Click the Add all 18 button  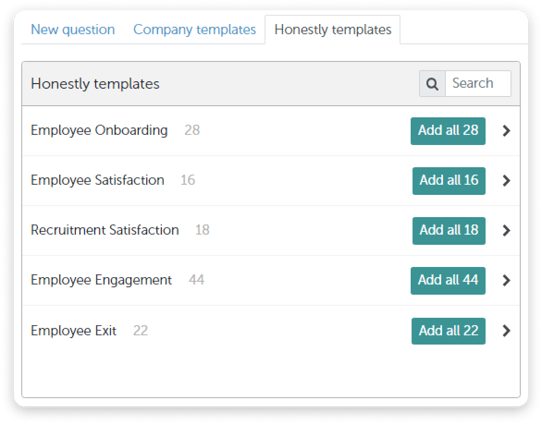[x=449, y=231]
